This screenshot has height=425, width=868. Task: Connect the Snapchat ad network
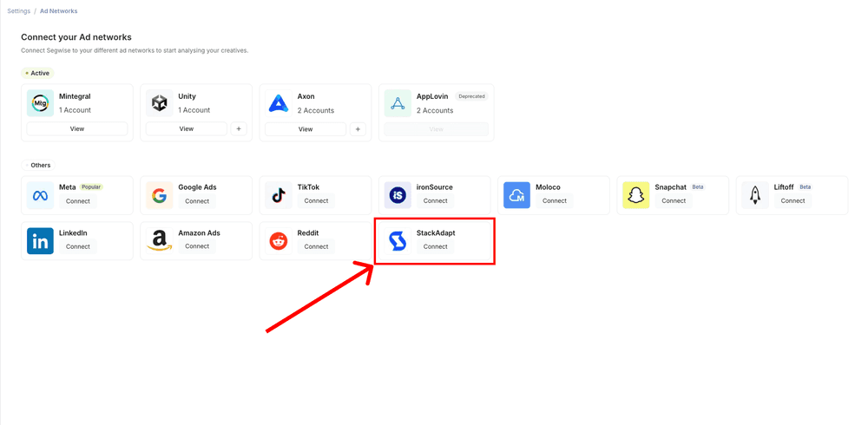click(674, 201)
